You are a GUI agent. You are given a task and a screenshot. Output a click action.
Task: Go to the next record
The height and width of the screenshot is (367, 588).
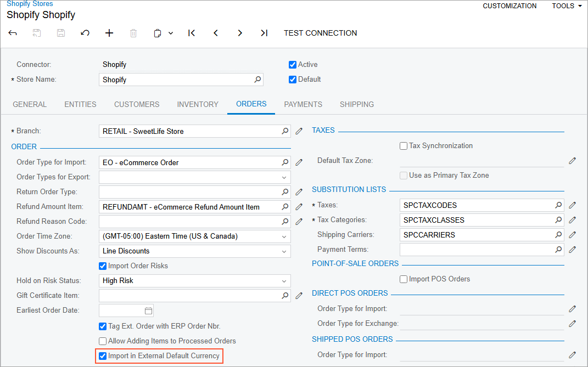click(240, 33)
